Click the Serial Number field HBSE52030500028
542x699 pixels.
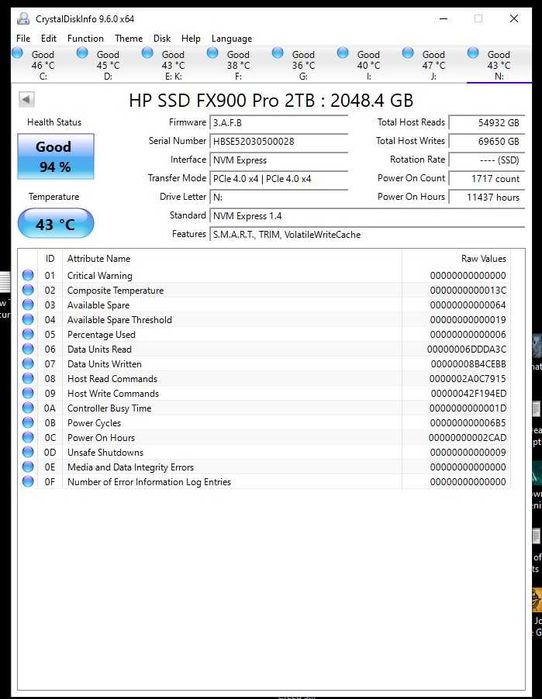tap(279, 141)
